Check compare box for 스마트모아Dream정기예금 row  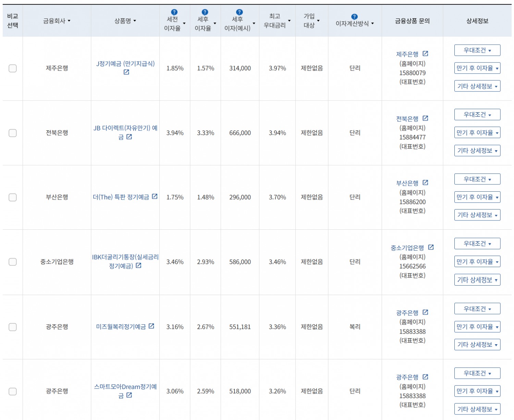13,391
